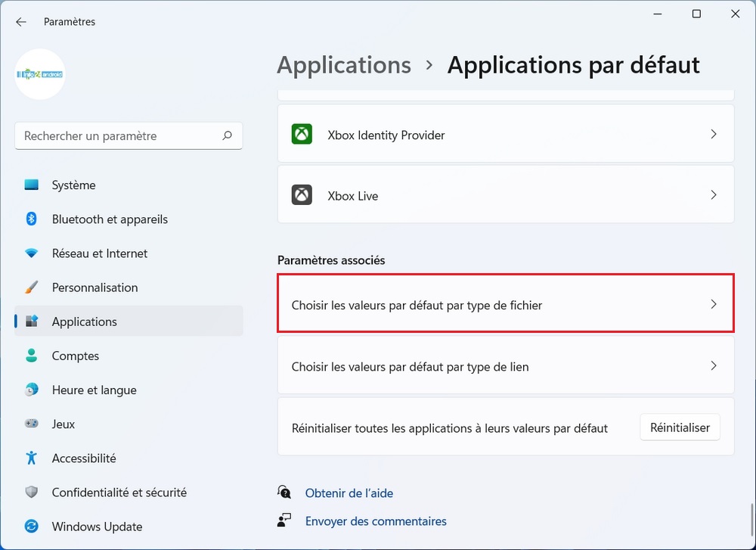Select the Applications sidebar icon

[31, 322]
